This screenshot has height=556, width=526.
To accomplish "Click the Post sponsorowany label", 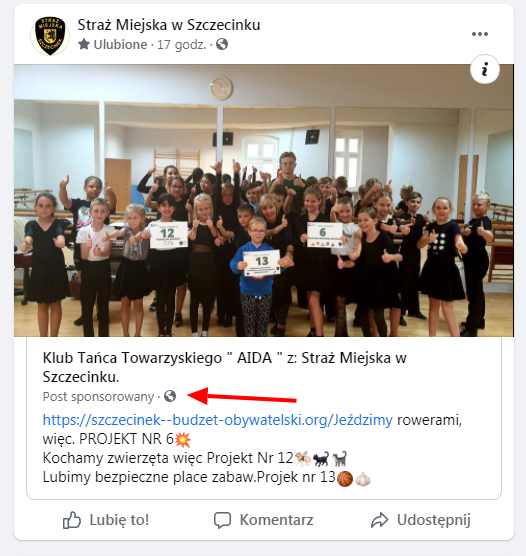I will coord(98,396).
